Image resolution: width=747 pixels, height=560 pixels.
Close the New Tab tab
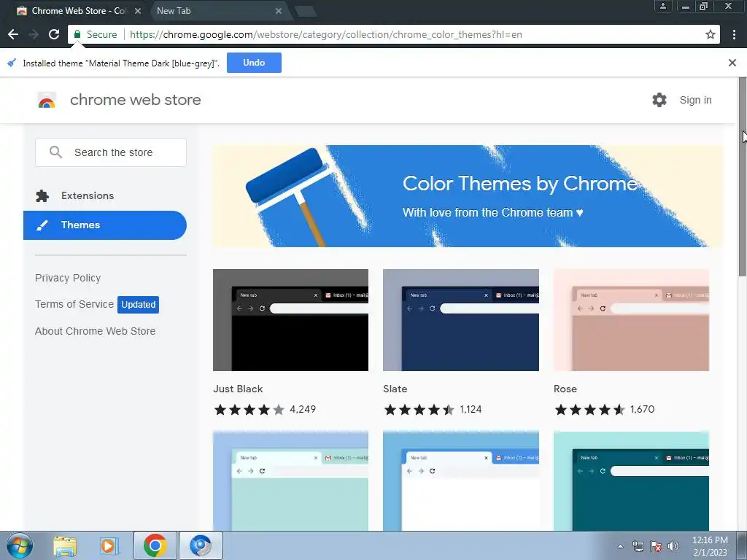click(279, 10)
